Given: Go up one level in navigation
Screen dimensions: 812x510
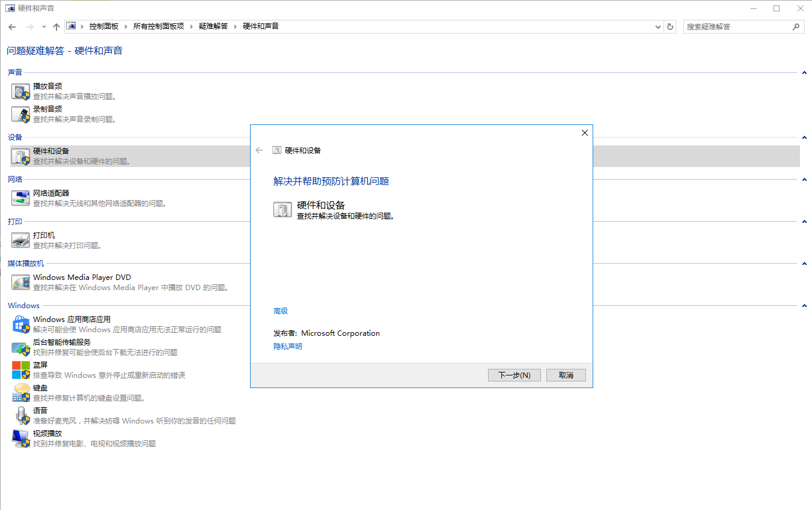Looking at the screenshot, I should (56, 26).
